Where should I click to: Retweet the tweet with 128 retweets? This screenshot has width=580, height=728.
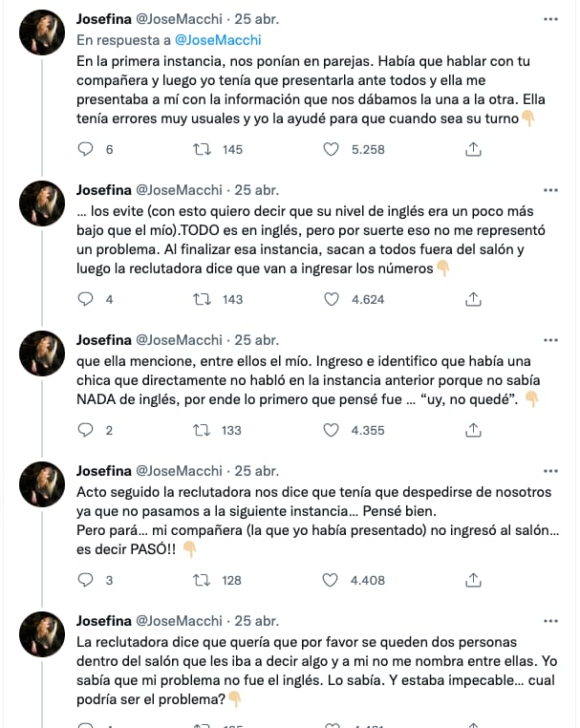203,580
